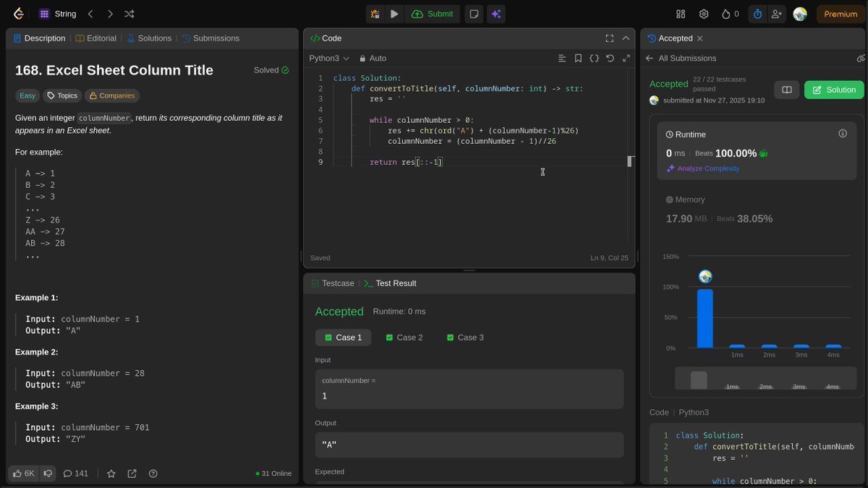
Task: Click the gray range selector thumbnail
Action: click(x=699, y=380)
